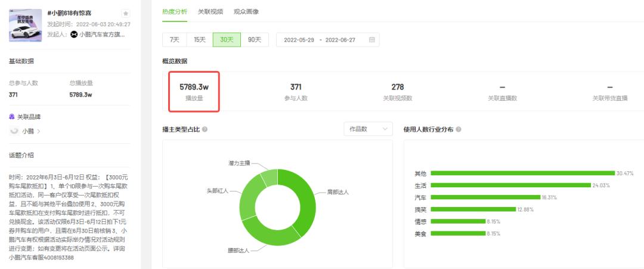Click the 美食 8.15% bar

point(458,233)
